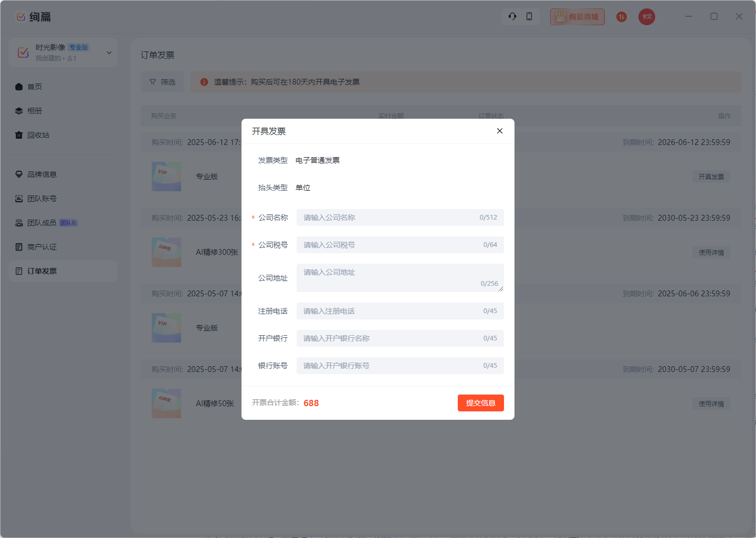Viewport: 756px width, 538px height.
Task: Click the headset customer service icon
Action: (512, 17)
